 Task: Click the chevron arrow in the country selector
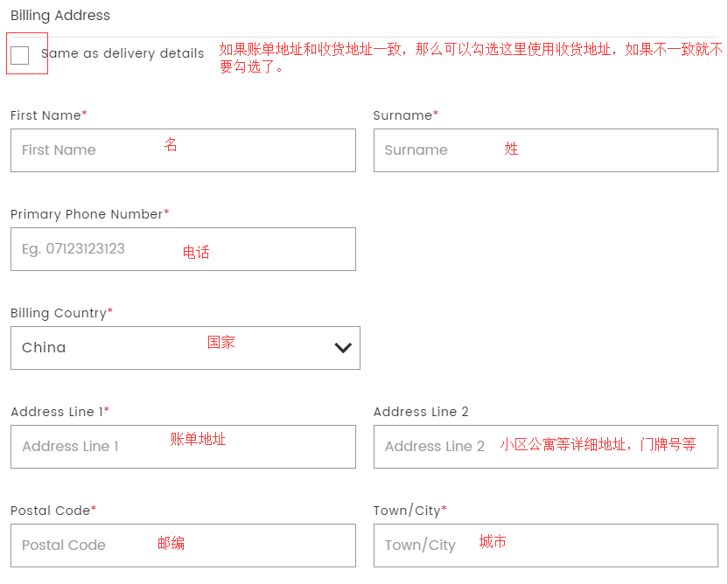343,348
